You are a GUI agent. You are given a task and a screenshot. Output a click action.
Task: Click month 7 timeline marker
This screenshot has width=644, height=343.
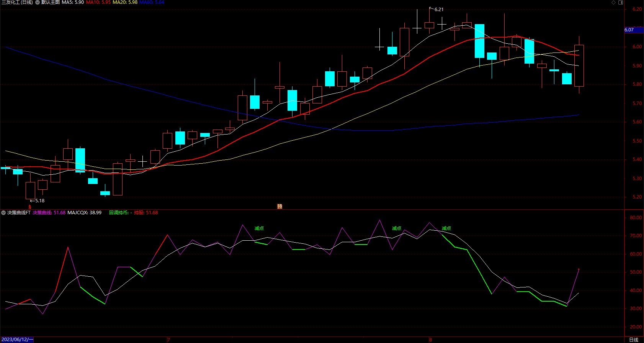click(x=168, y=340)
